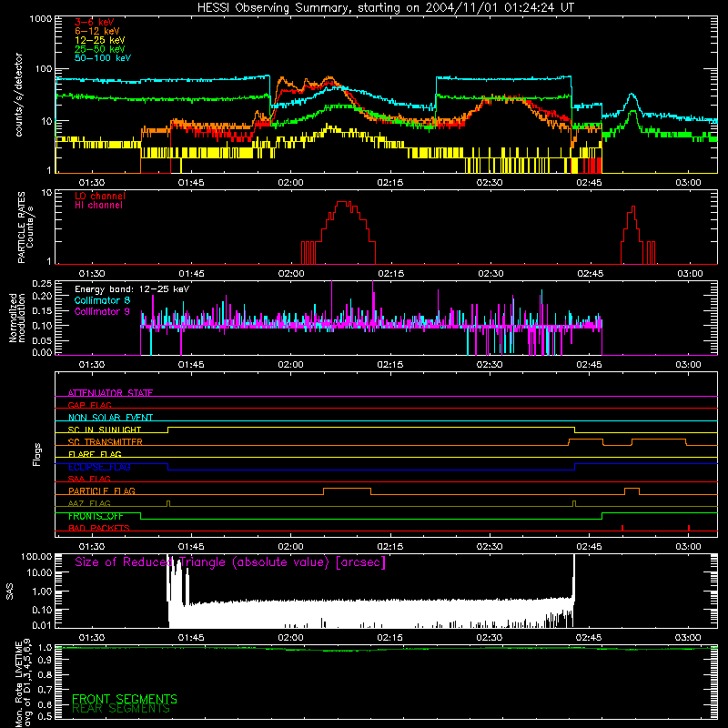This screenshot has width=728, height=728.
Task: Click the SC_TRANSMITTER flag label
Action: coord(106,442)
